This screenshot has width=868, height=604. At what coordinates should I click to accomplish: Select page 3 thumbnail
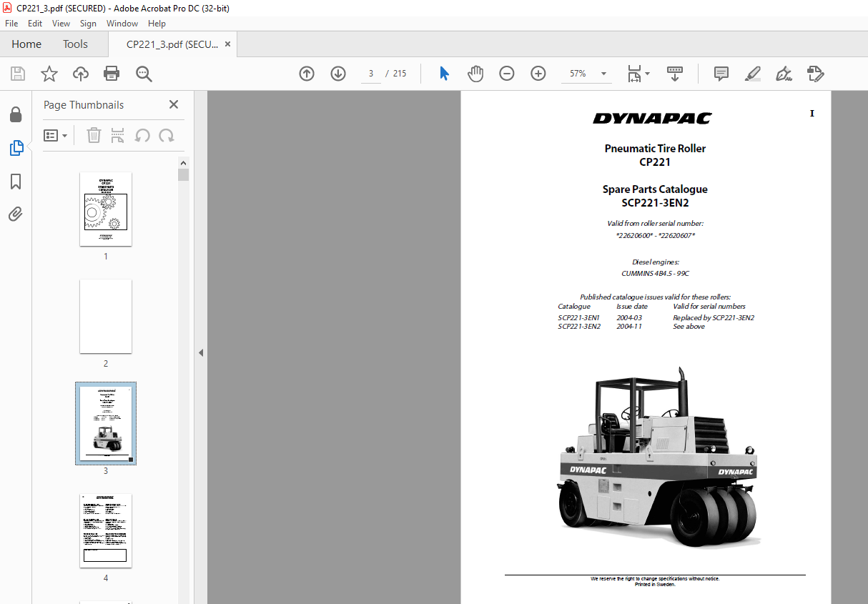click(x=106, y=423)
